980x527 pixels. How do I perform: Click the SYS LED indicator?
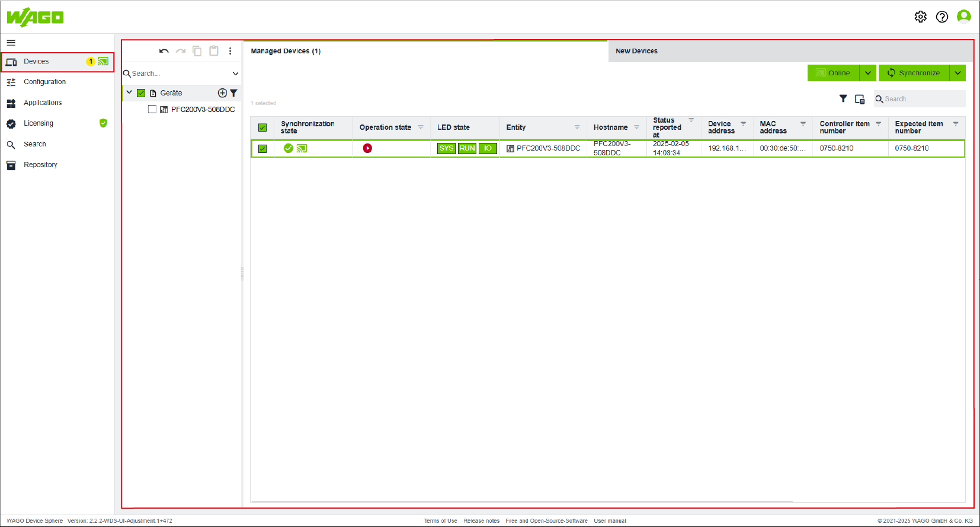click(x=446, y=148)
